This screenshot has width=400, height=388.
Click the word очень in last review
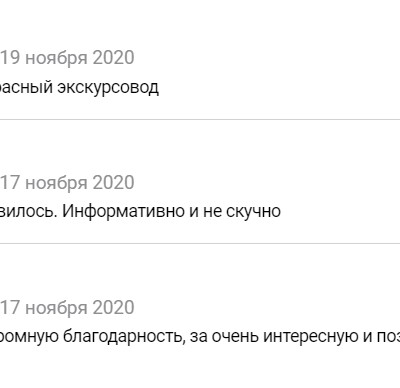coord(235,337)
